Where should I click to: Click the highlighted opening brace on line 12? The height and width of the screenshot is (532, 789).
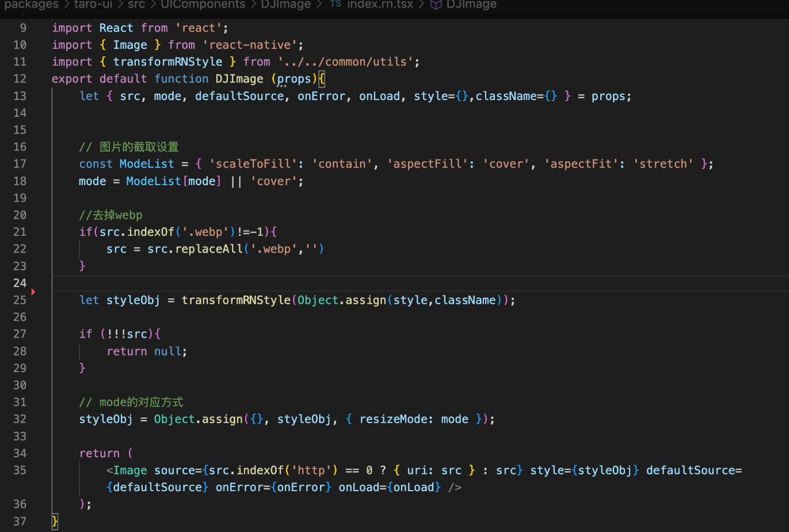pyautogui.click(x=322, y=79)
